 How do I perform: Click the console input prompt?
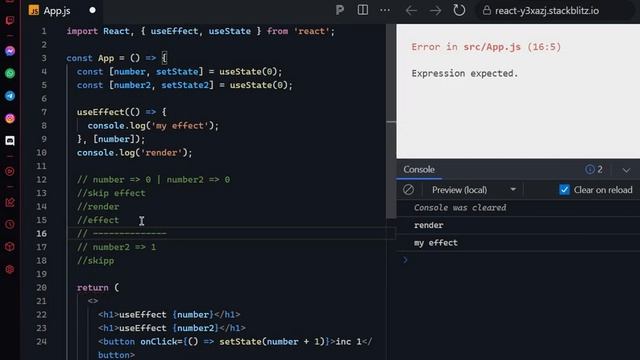tap(518, 260)
